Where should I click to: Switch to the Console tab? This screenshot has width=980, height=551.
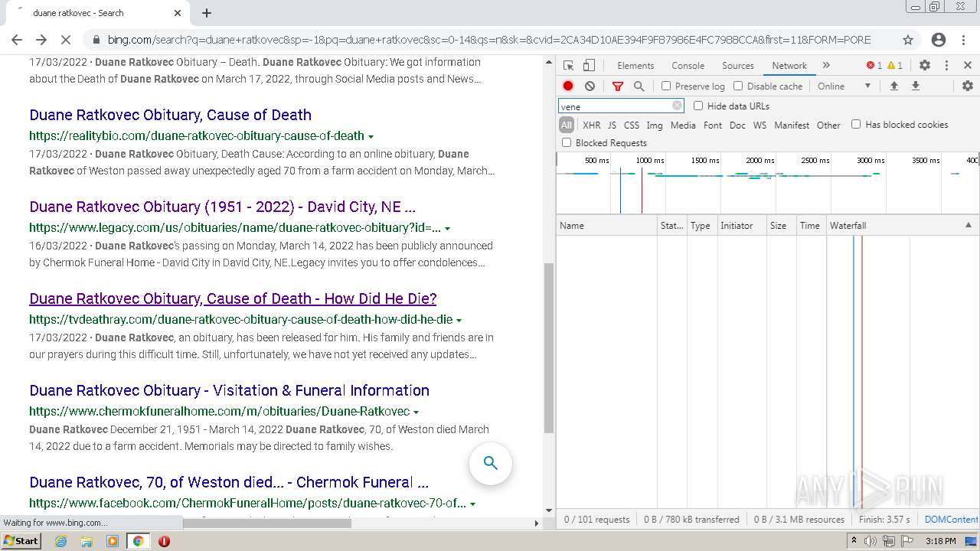688,66
